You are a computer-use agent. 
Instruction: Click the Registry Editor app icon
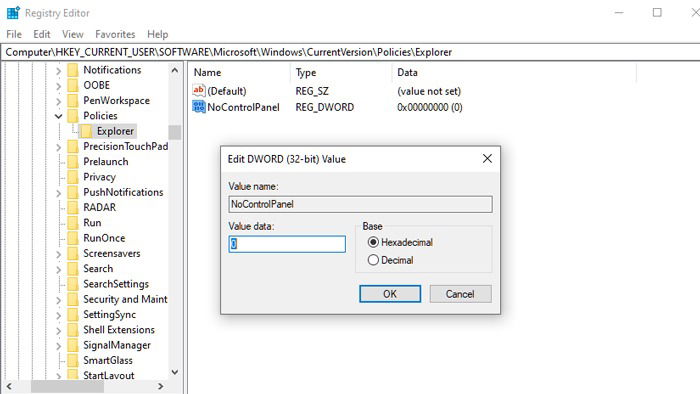tap(13, 12)
